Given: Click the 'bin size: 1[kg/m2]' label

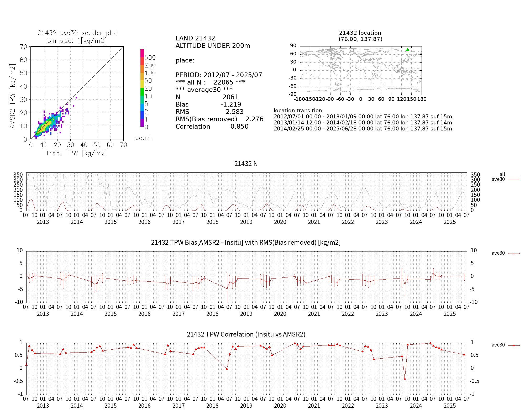Looking at the screenshot, I should (77, 41).
